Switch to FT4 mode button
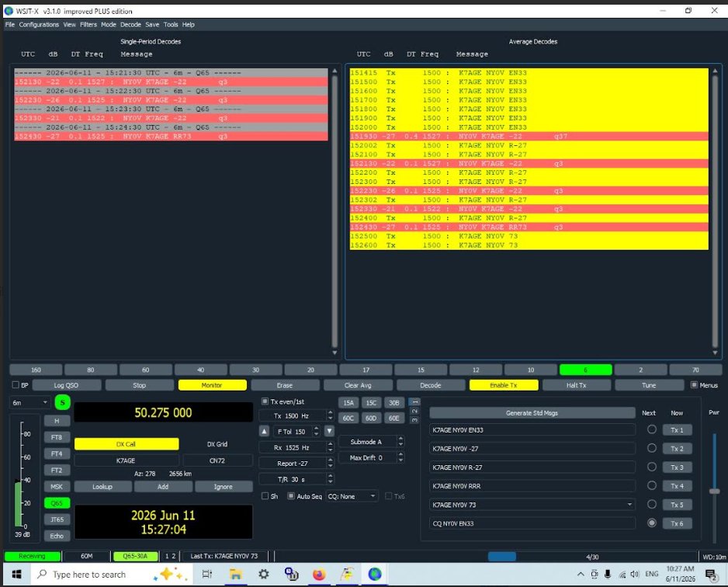Screen dimensions: 728x587 57,453
